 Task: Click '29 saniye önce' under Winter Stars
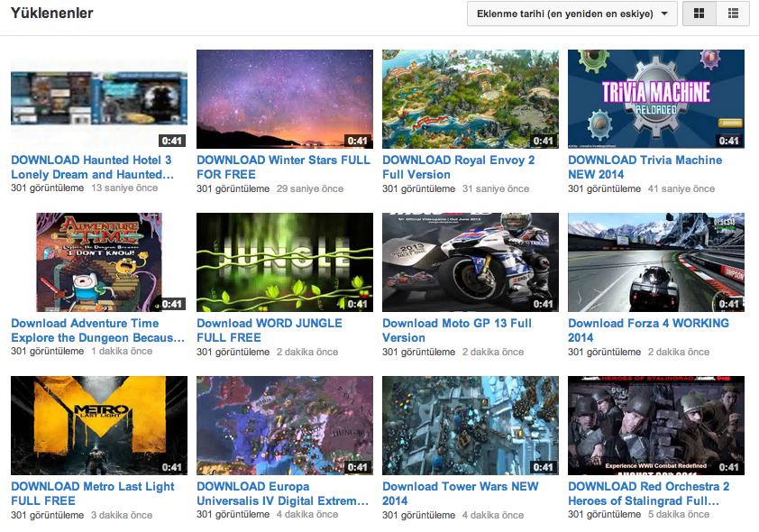[x=310, y=188]
